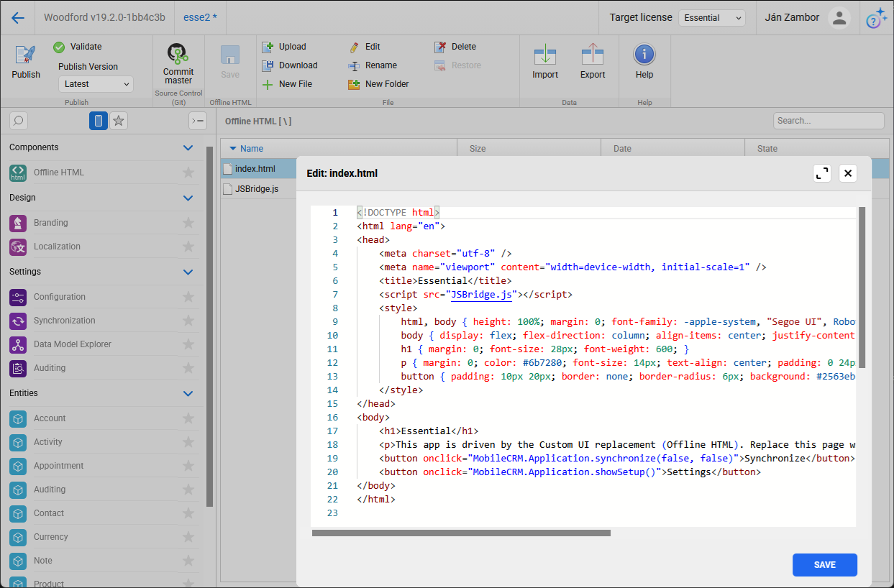This screenshot has height=588, width=894.
Task: Open the Currency entity
Action: pos(50,537)
